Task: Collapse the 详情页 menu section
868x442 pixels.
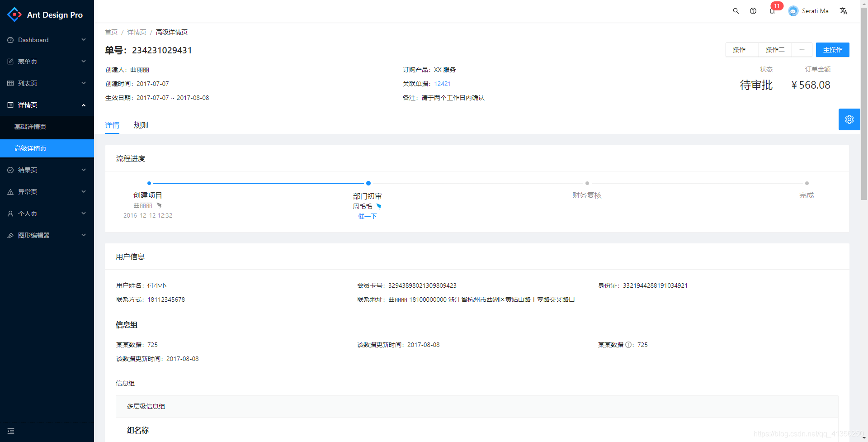Action: (28, 105)
